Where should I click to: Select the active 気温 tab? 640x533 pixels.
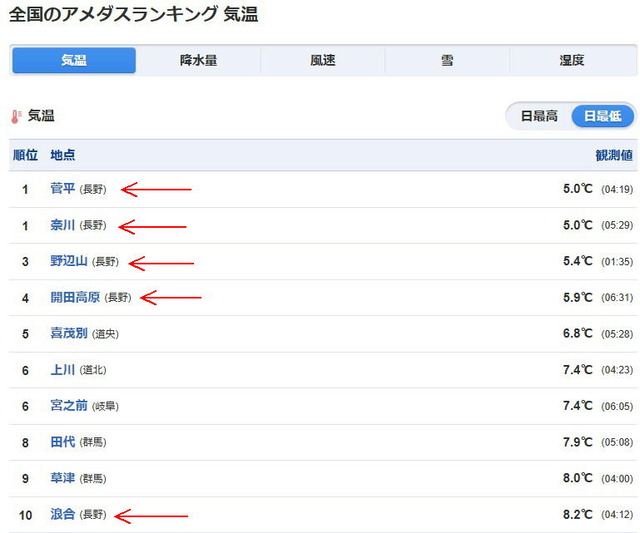click(x=74, y=60)
